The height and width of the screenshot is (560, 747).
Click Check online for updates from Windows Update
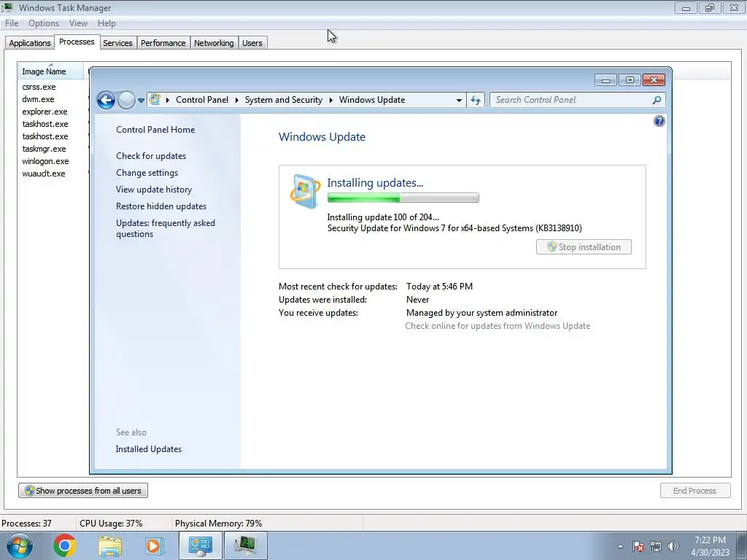click(498, 326)
